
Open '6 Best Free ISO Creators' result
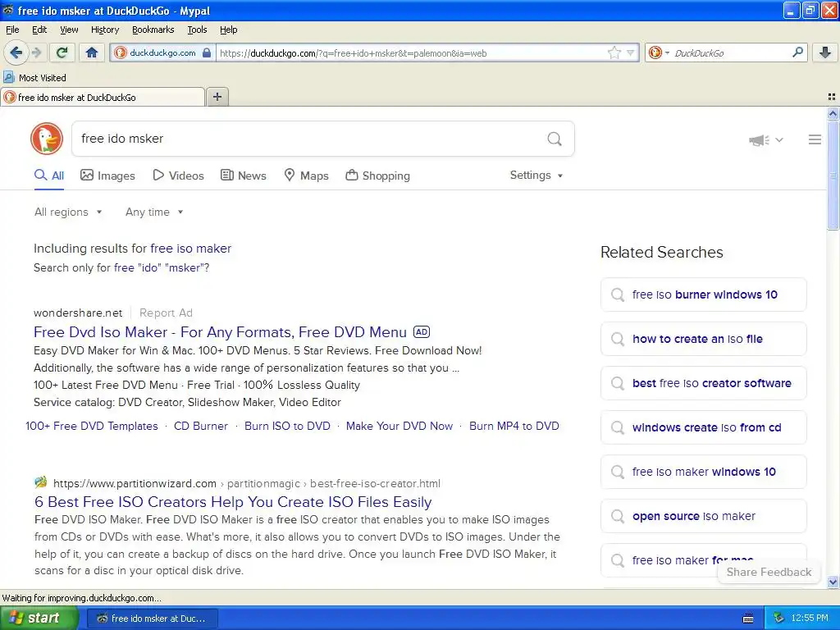click(233, 502)
